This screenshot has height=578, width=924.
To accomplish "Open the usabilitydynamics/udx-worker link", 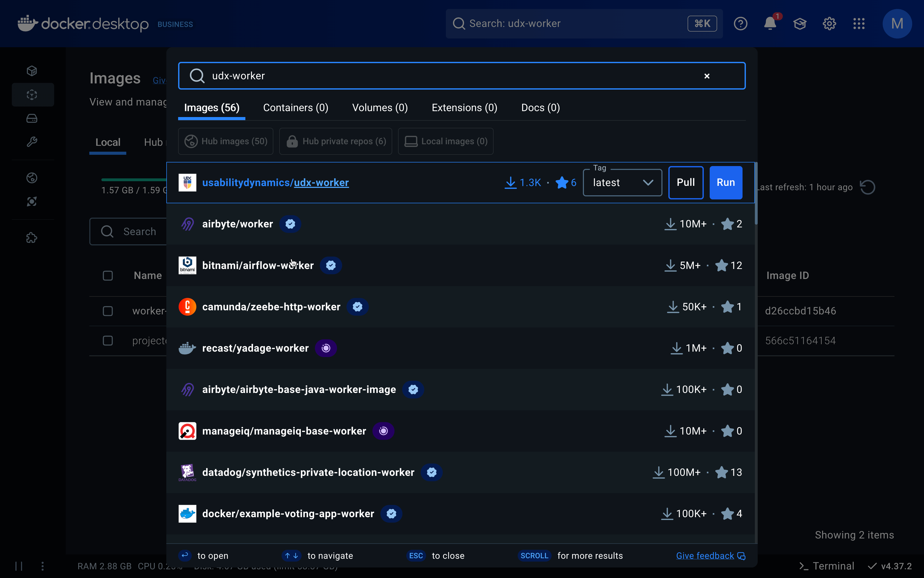I will point(275,183).
